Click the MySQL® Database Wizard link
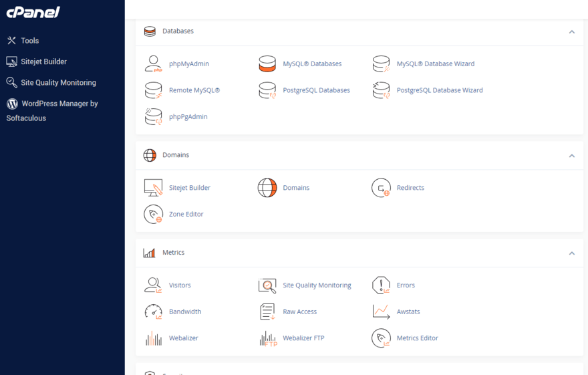Image resolution: width=588 pixels, height=375 pixels. 436,64
